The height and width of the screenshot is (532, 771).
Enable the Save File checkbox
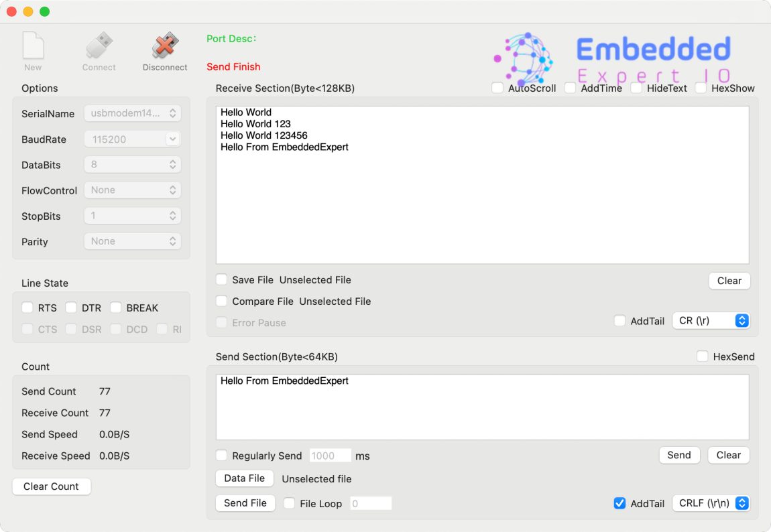(x=221, y=279)
